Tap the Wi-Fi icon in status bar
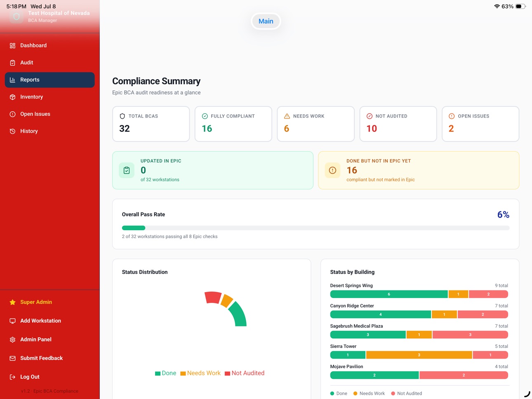532x399 pixels. tap(497, 6)
